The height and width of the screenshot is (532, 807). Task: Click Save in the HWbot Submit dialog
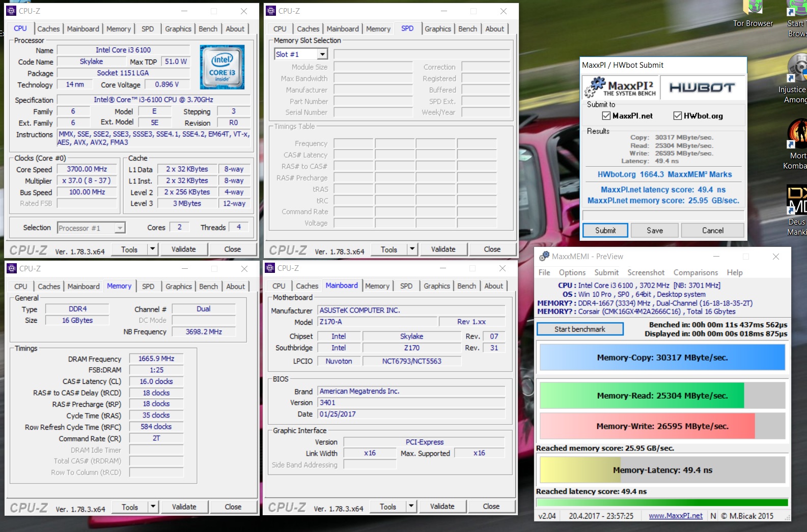(x=655, y=230)
